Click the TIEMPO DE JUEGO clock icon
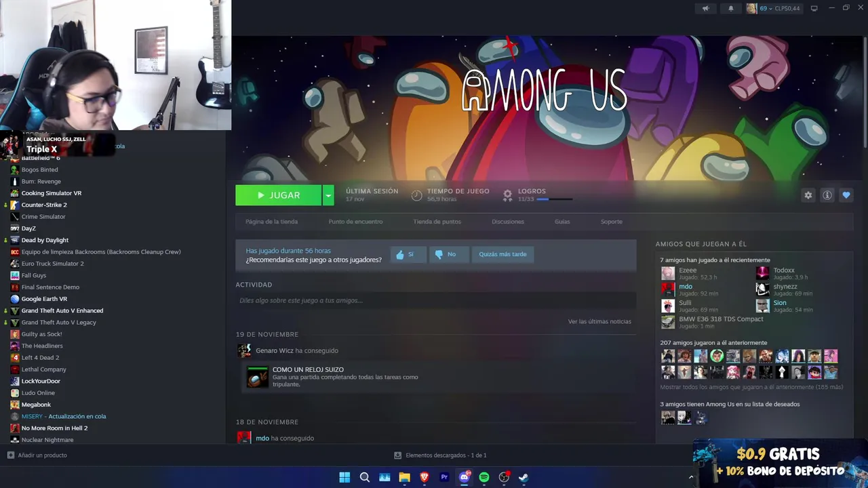 pos(416,195)
